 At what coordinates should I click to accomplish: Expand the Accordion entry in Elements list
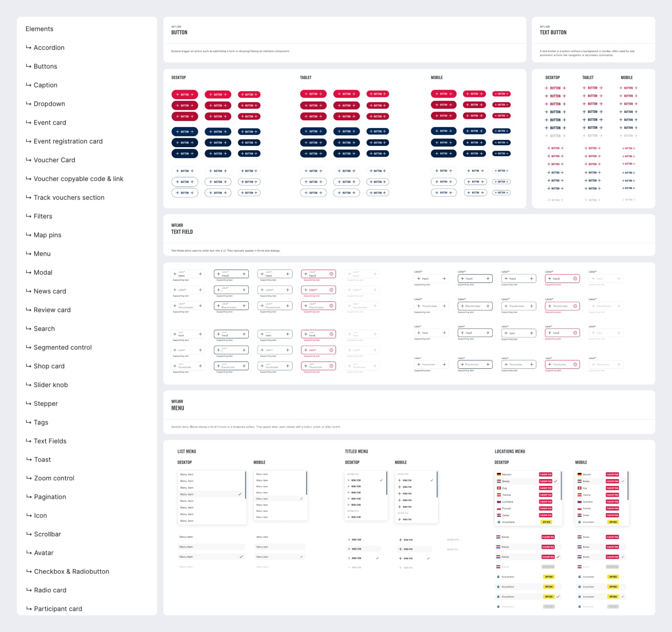[x=49, y=48]
